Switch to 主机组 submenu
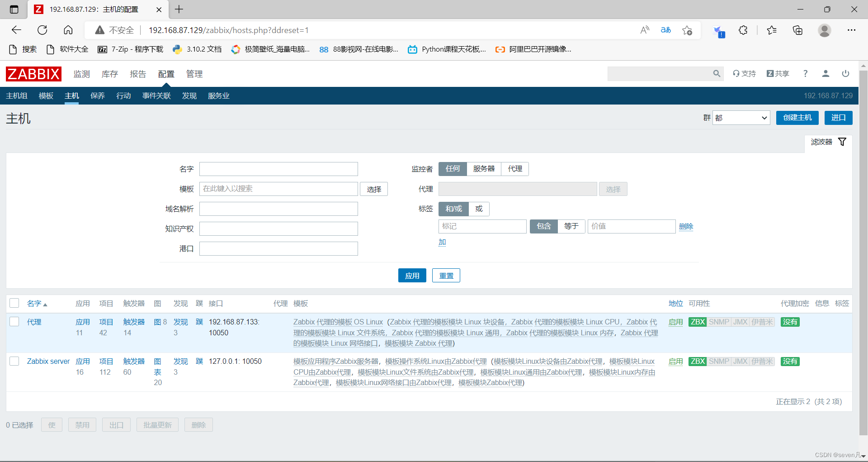This screenshot has width=868, height=462. click(x=17, y=96)
